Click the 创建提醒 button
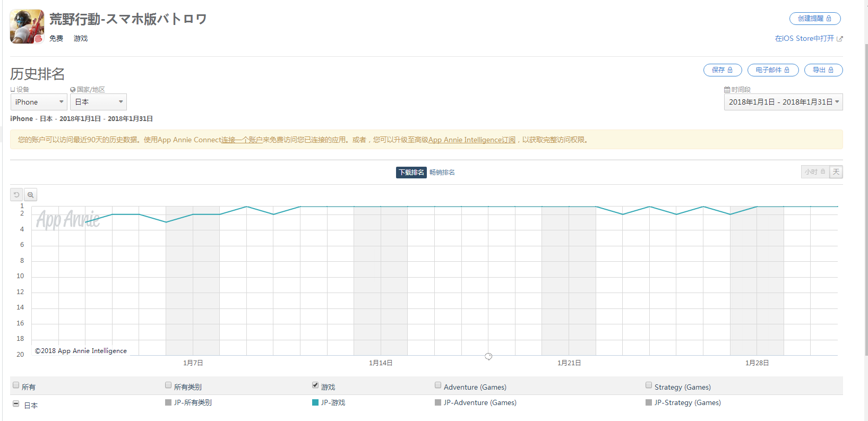The height and width of the screenshot is (421, 868). [x=814, y=19]
